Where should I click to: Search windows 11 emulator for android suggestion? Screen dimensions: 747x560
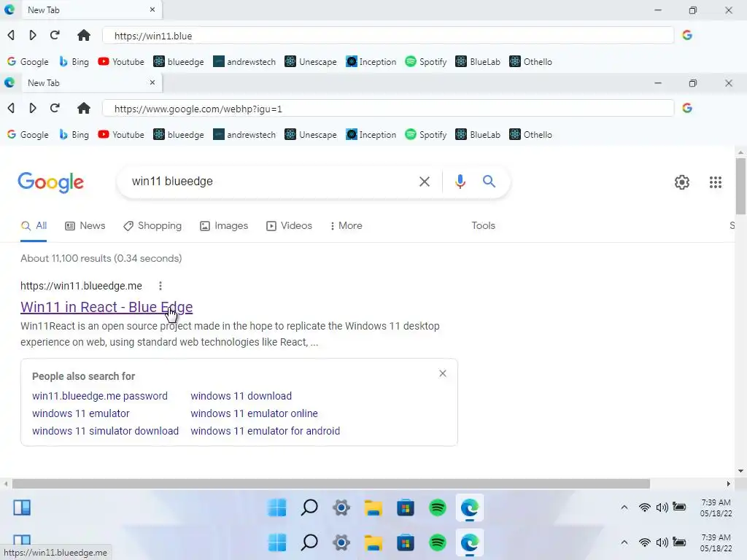tap(266, 431)
